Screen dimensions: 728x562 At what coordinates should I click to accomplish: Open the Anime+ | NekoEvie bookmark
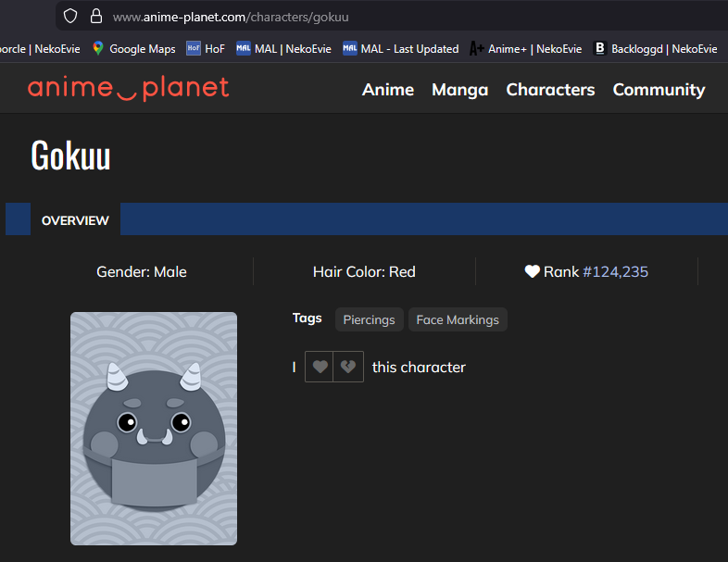525,49
